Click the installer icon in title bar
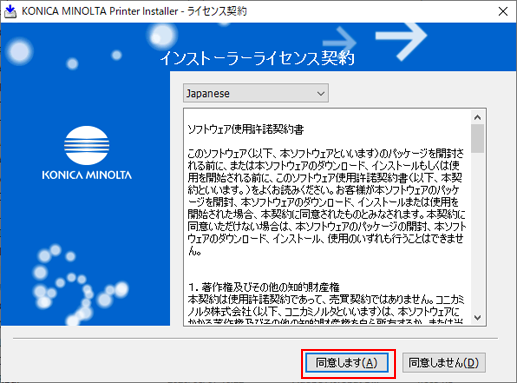Image resolution: width=517 pixels, height=383 pixels. point(10,12)
